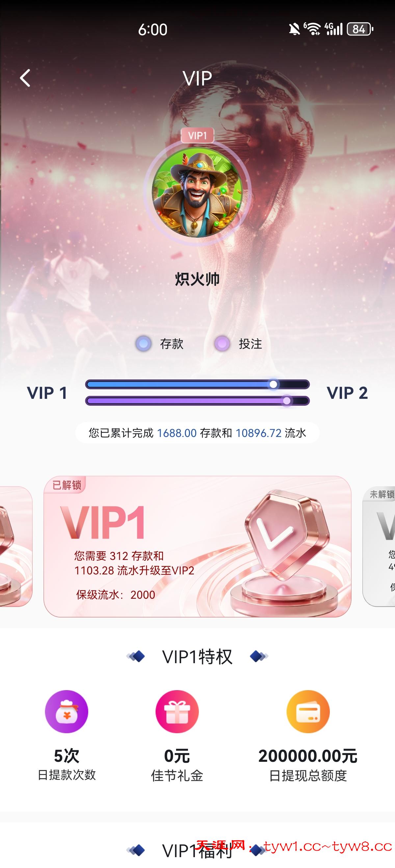Tap the purple money bag withdrawal icon
The height and width of the screenshot is (868, 395).
point(66,711)
